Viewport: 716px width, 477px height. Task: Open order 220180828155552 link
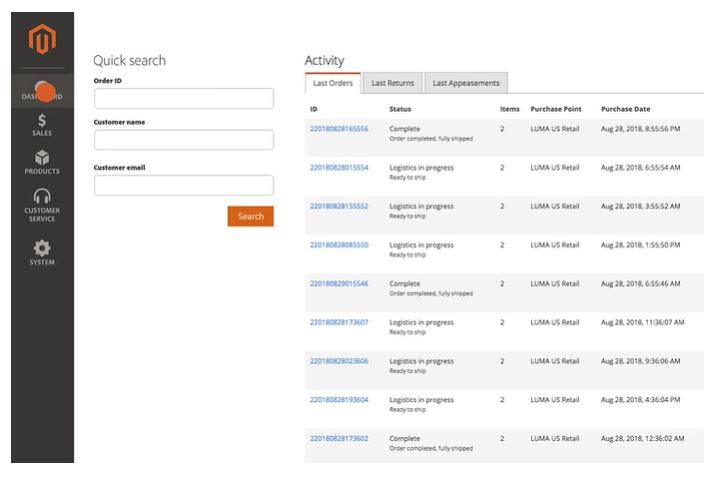pos(339,206)
